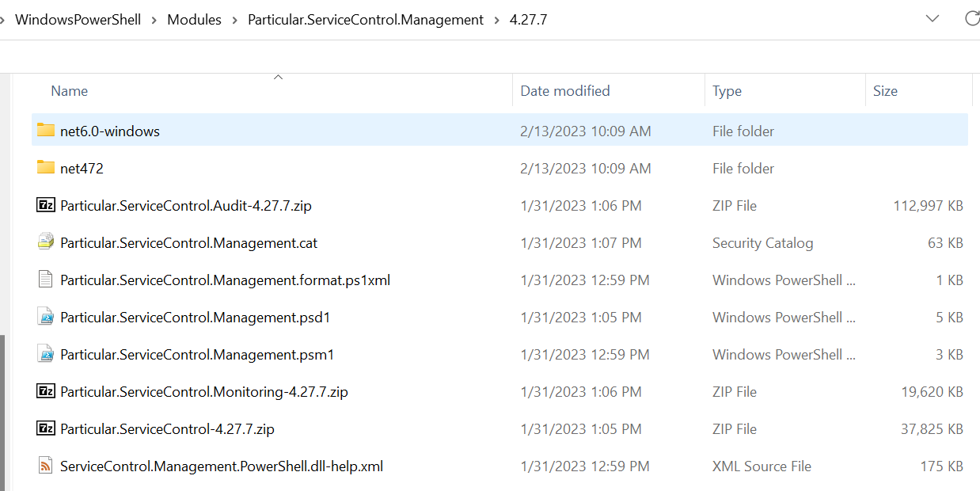Click the script module icon beside the psm1 file
The width and height of the screenshot is (980, 491).
tap(45, 353)
